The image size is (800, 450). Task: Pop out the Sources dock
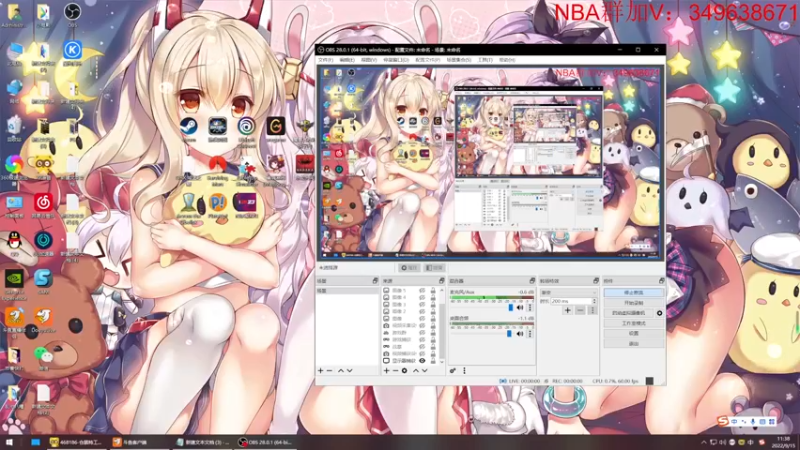pos(441,281)
